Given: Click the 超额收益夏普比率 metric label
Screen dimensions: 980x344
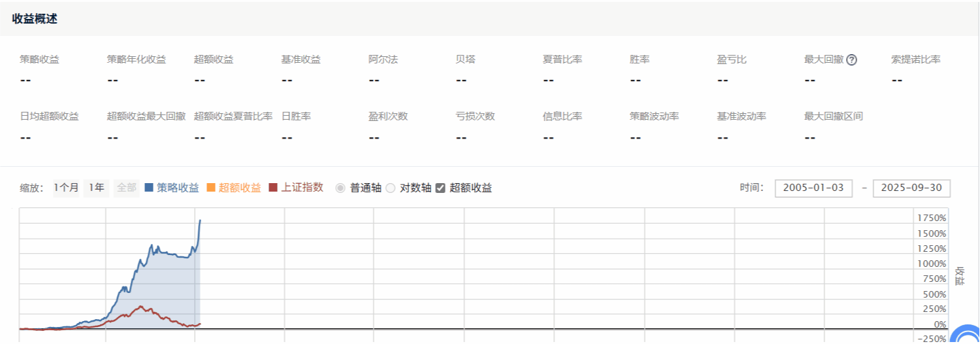Looking at the screenshot, I should click(233, 116).
